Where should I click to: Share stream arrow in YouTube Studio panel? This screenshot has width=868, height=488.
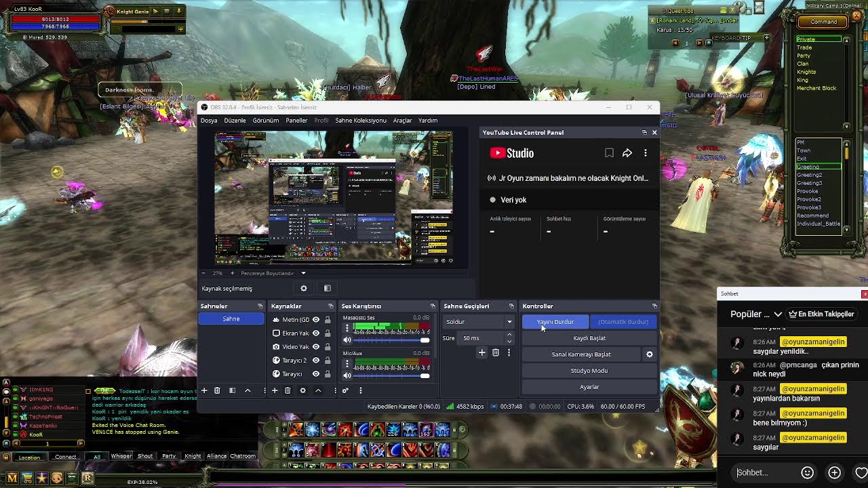tap(627, 153)
